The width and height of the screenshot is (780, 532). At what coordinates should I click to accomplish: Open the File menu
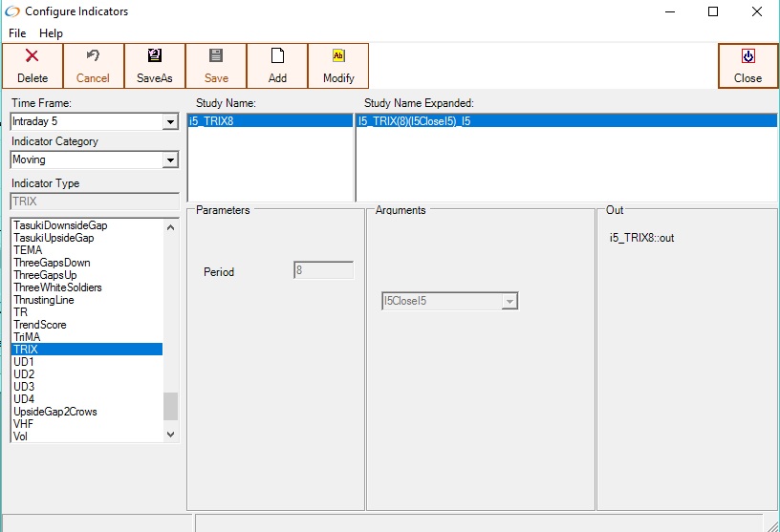17,33
